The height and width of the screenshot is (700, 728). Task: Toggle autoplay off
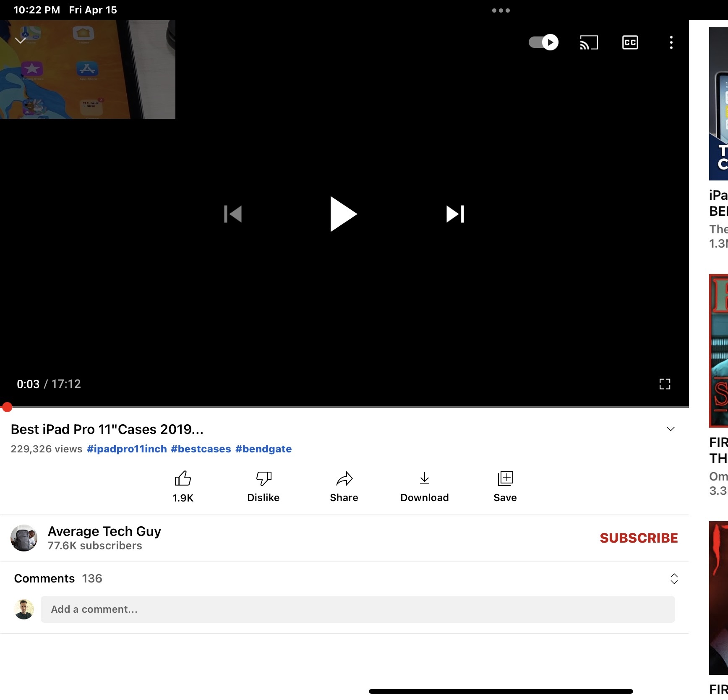pos(543,42)
